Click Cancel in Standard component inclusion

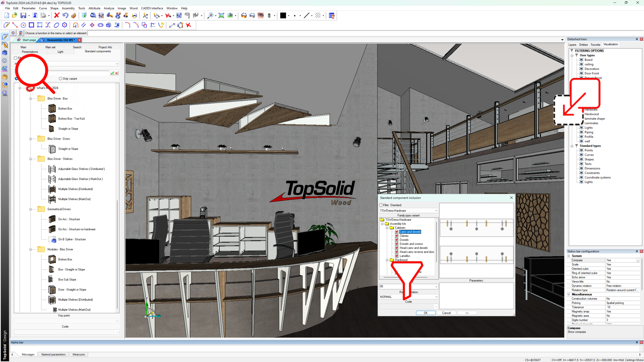click(446, 313)
